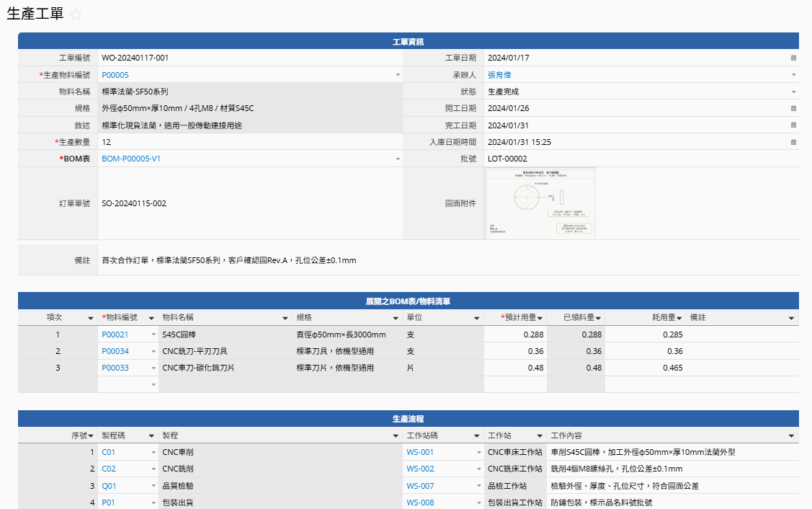Open the 製程碼 column header menu
Viewport: 812px width, 509px height.
tap(151, 435)
